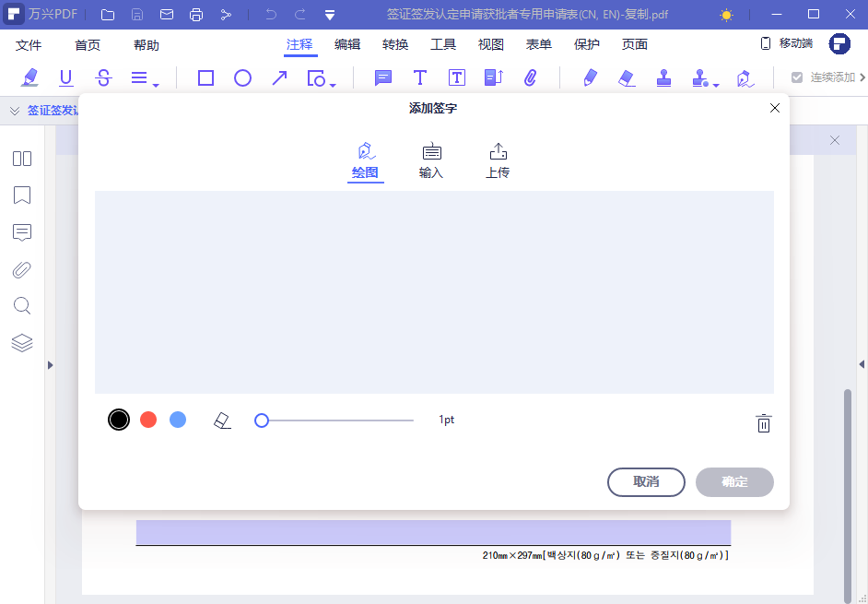The image size is (868, 604).
Task: Confirm signature with the 确定 button
Action: (x=734, y=481)
